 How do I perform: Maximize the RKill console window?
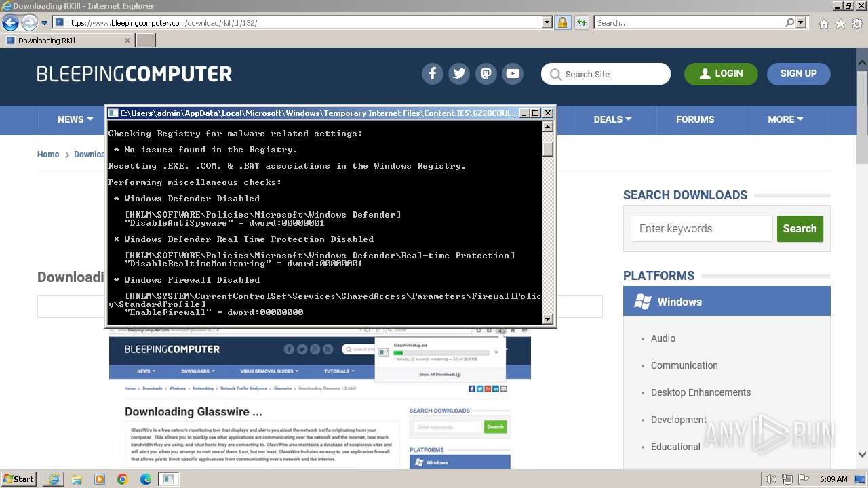pyautogui.click(x=535, y=113)
